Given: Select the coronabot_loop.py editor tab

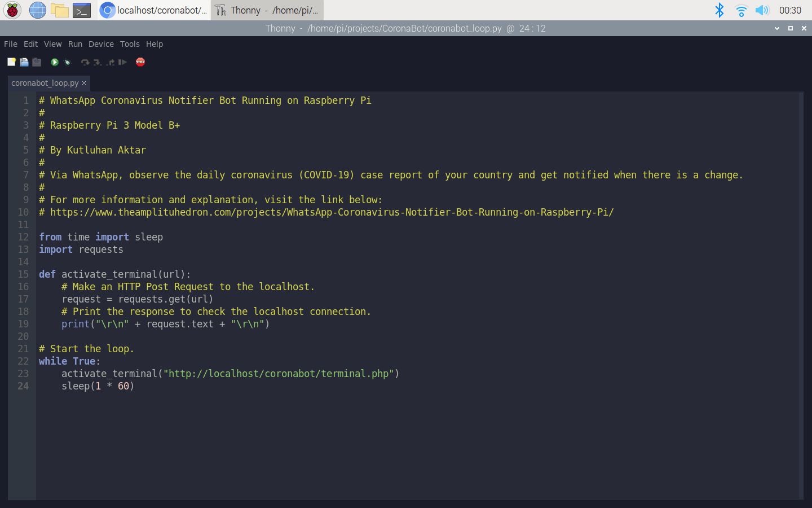Looking at the screenshot, I should coord(45,83).
